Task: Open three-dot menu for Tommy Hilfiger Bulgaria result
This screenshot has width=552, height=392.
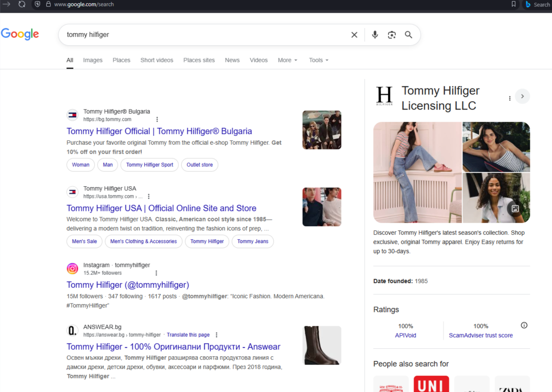Action: [x=157, y=119]
